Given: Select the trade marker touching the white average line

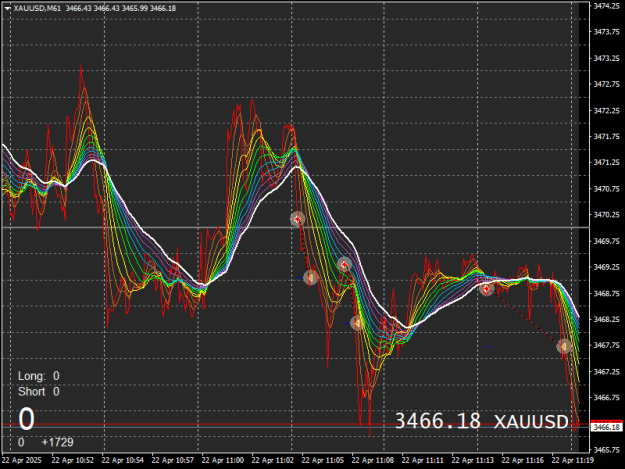Looking at the screenshot, I should coord(344,264).
